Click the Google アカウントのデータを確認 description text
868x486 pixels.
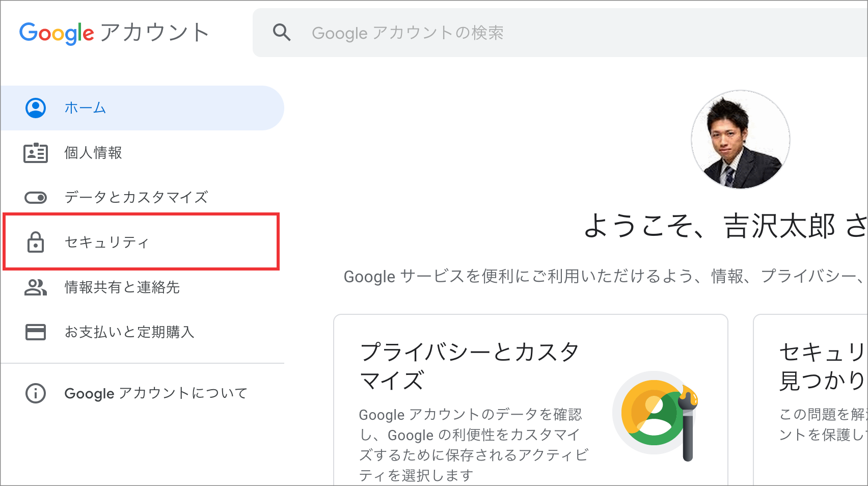tap(474, 445)
